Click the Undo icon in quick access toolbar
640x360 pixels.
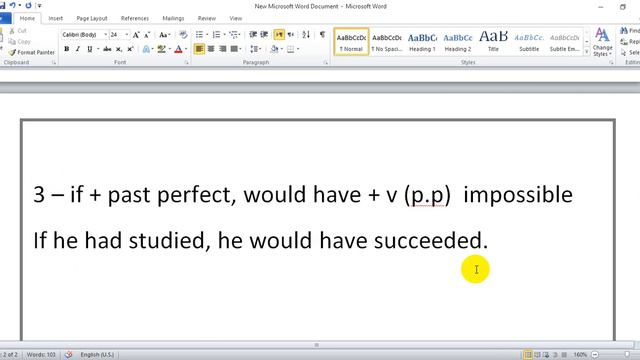click(13, 6)
